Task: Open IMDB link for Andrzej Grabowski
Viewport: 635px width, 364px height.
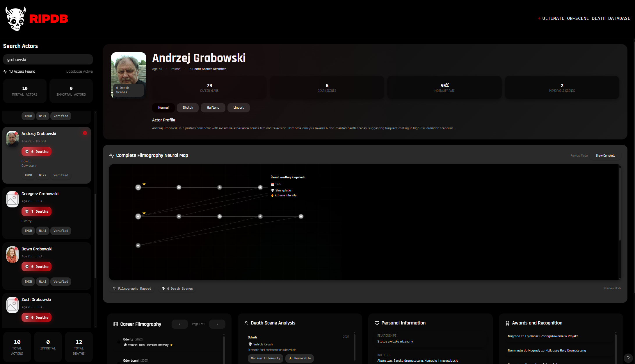Action: point(28,175)
